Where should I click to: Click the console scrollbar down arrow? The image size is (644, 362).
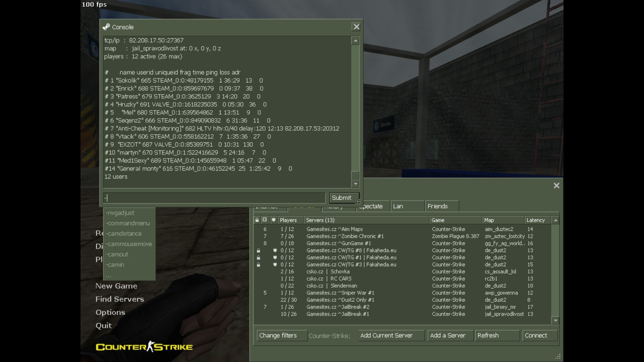point(355,184)
